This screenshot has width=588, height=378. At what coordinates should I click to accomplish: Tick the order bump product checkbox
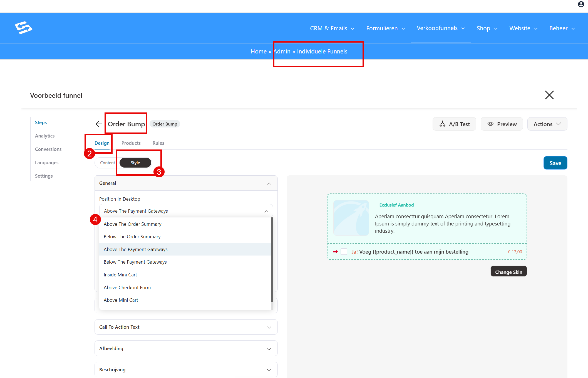pyautogui.click(x=344, y=252)
